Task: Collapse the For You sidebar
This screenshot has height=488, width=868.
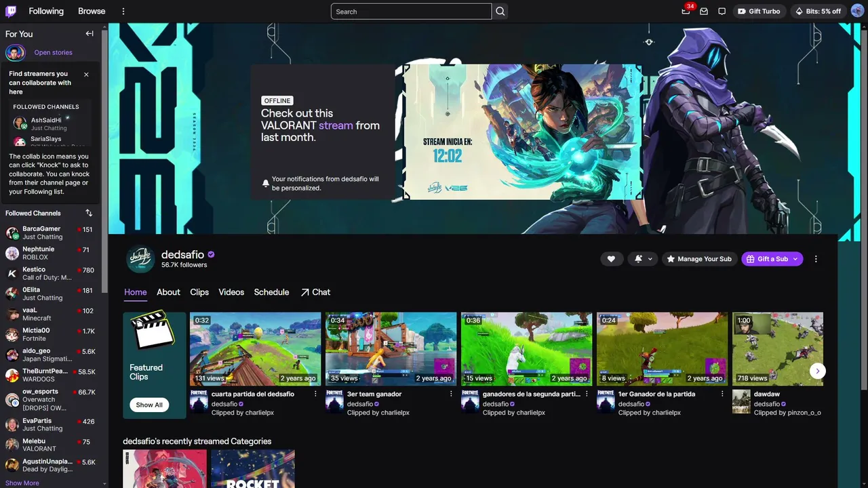Action: 90,33
